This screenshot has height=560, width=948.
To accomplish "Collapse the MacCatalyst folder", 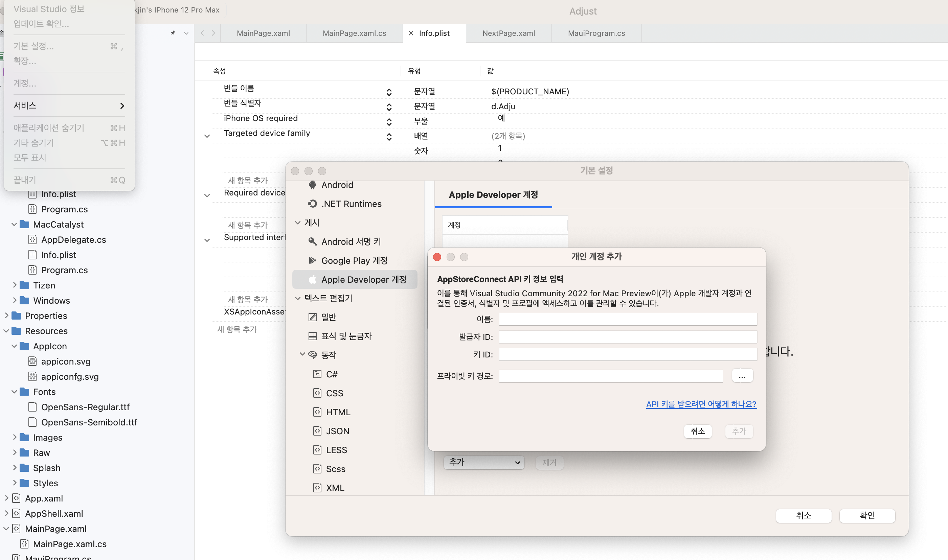I will coord(14,225).
